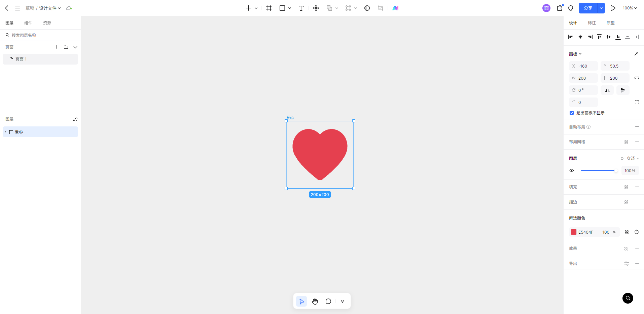This screenshot has width=644, height=314.
Task: Select the hand pan tool
Action: pyautogui.click(x=315, y=301)
